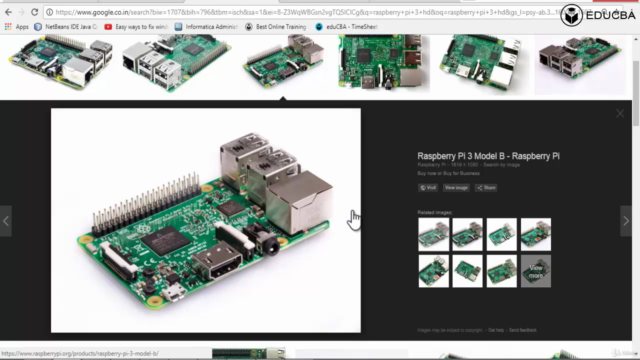Viewport: 640px width, 360px height.
Task: Select the sixth Raspberry Pi result thumbnail
Action: 580,64
